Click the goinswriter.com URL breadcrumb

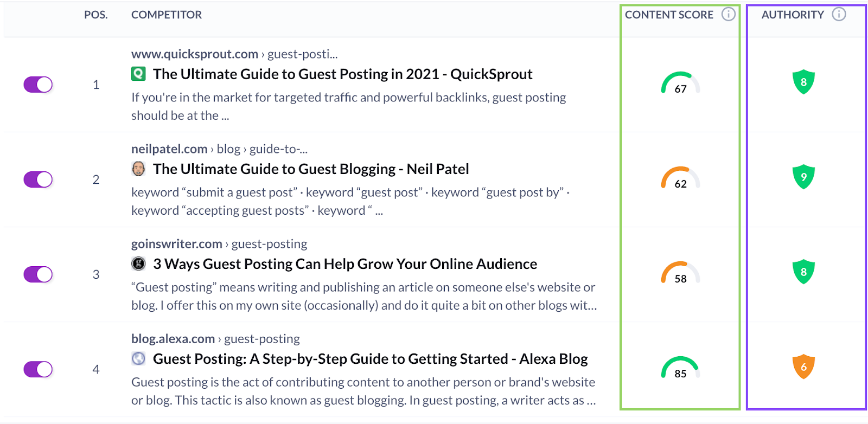tap(219, 244)
